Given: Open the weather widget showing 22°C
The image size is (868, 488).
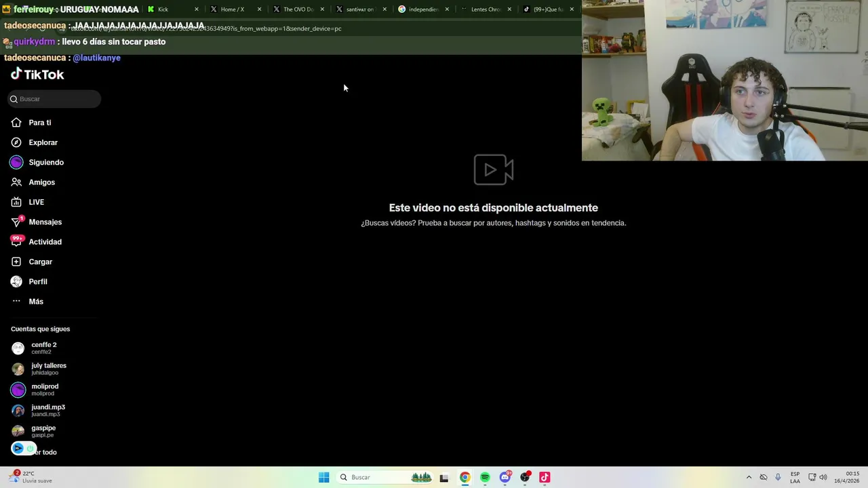Looking at the screenshot, I should (31, 477).
